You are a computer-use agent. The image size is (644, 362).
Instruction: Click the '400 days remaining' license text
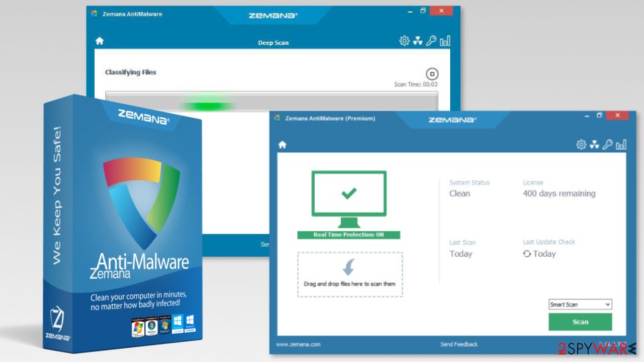[559, 193]
